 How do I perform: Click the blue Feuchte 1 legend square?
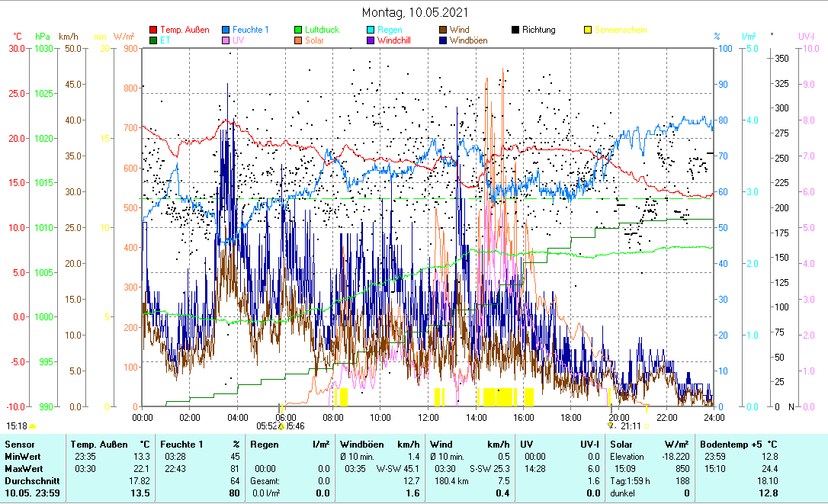click(x=226, y=30)
